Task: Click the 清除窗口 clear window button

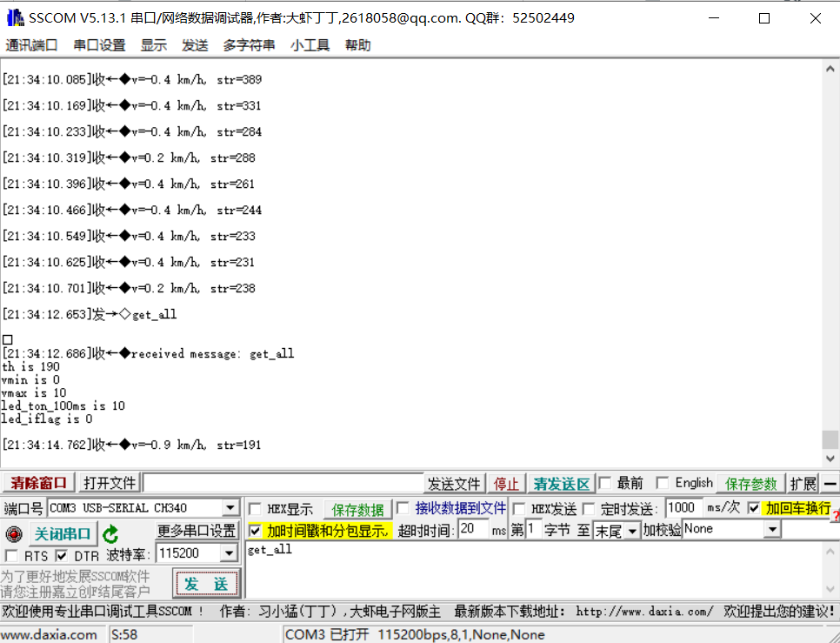Action: pos(39,483)
